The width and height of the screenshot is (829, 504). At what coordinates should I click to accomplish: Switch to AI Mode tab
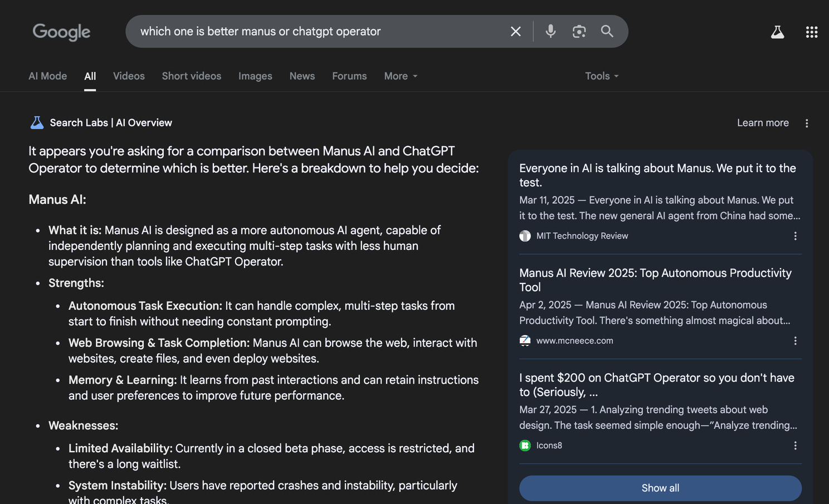[x=48, y=76]
